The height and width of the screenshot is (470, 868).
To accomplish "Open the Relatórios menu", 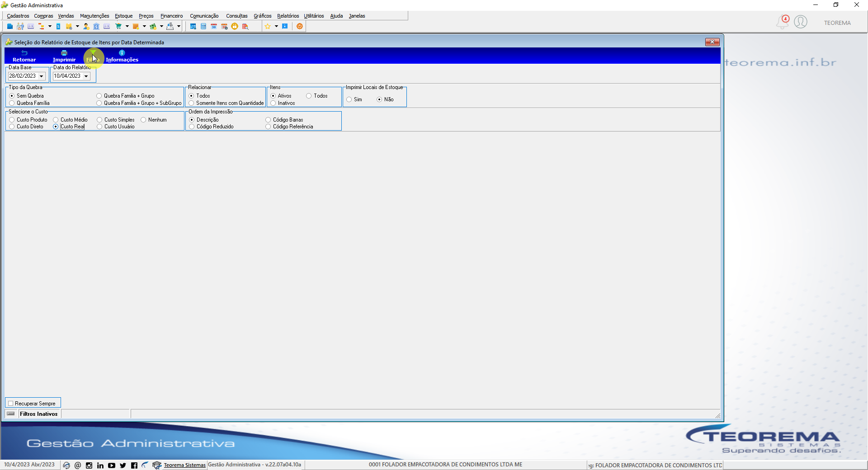I will pyautogui.click(x=288, y=16).
